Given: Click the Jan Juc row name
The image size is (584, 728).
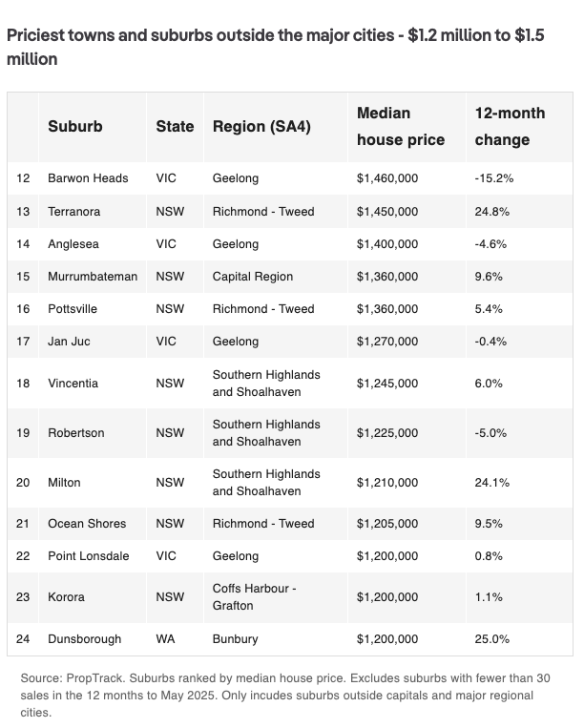Looking at the screenshot, I should click(x=69, y=342).
